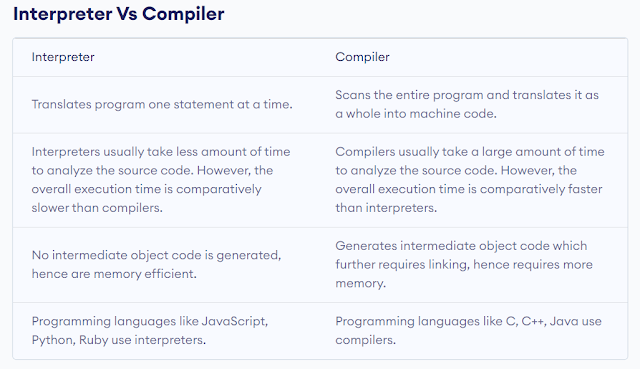Screen dimensions: 640x369
Task: Click 'slower than compilers' text
Action: (97, 208)
